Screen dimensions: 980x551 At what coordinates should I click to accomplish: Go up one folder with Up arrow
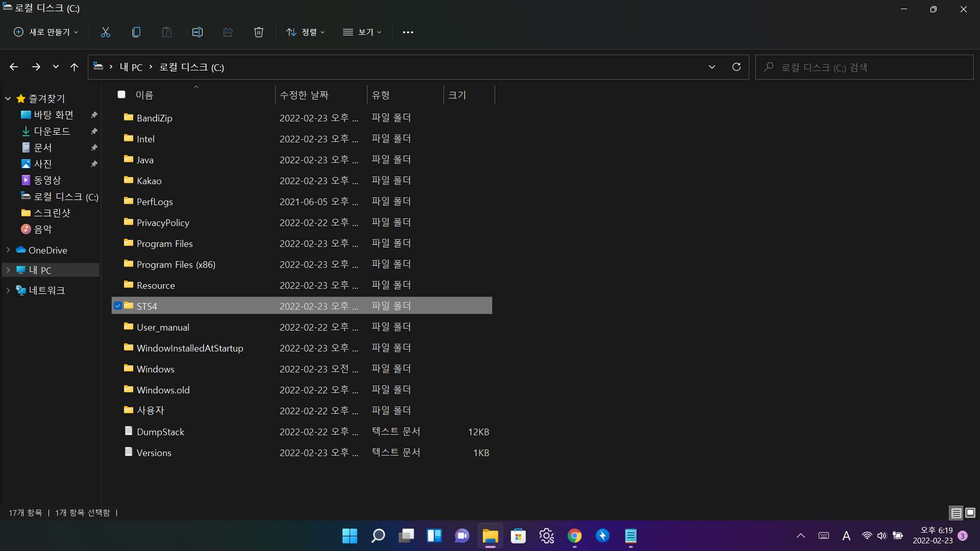tap(74, 67)
